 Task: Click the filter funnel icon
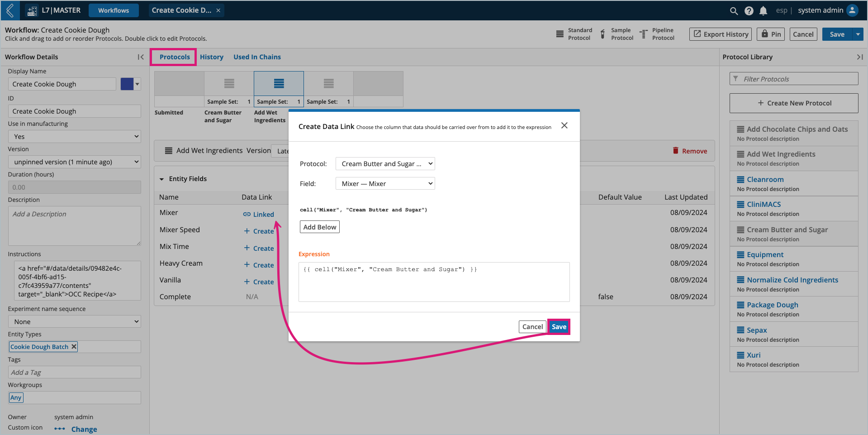[x=735, y=79]
